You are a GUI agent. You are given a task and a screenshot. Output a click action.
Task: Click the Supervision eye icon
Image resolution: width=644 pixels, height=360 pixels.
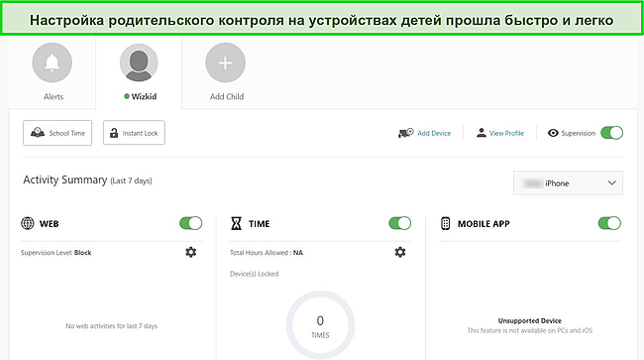[x=553, y=133]
